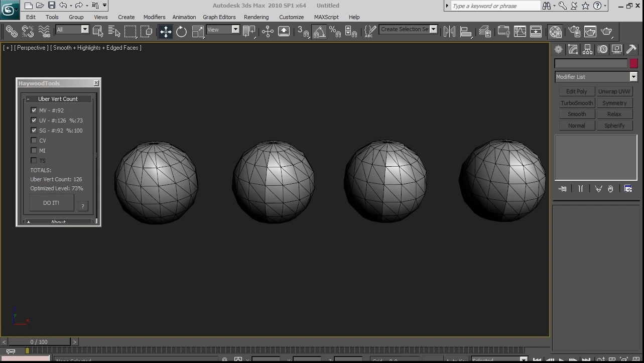Screen dimensions: 644x363
Task: Expand the selection filter All dropdown
Action: [84, 30]
